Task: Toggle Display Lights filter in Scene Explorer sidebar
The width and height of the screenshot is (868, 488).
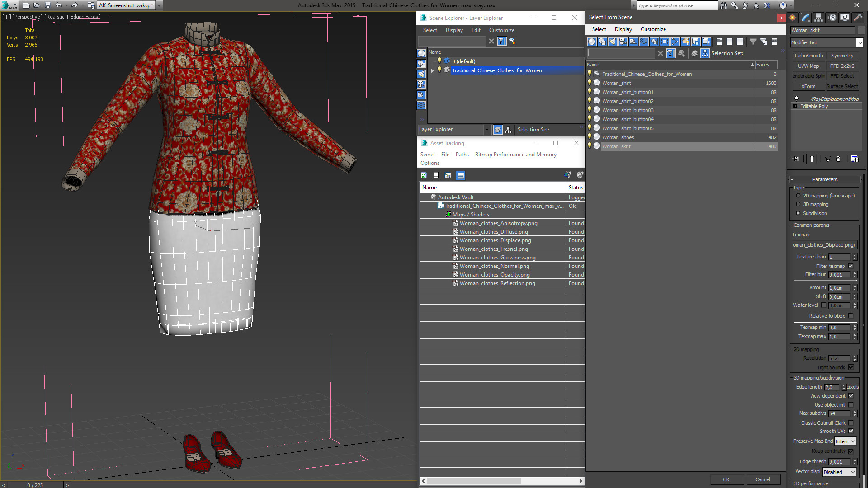Action: point(421,74)
